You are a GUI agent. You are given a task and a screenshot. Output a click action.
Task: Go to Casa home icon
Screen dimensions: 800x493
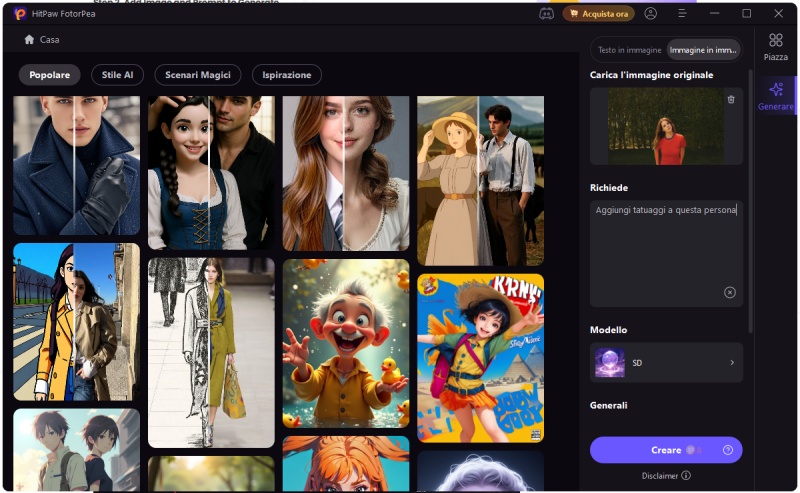[x=29, y=39]
